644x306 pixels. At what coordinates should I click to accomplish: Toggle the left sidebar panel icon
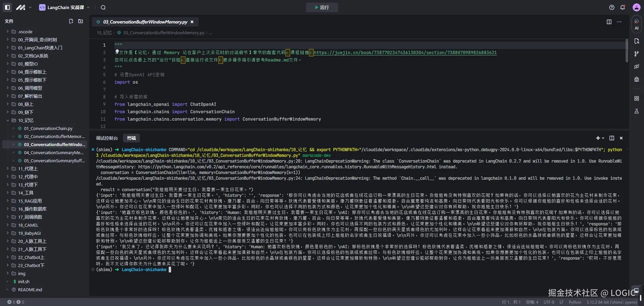7,7
